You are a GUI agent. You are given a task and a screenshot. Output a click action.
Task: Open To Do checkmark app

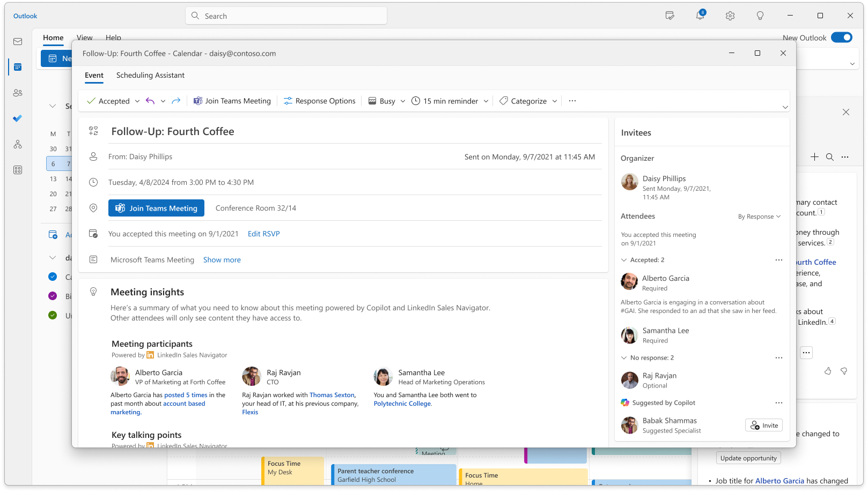pos(18,118)
